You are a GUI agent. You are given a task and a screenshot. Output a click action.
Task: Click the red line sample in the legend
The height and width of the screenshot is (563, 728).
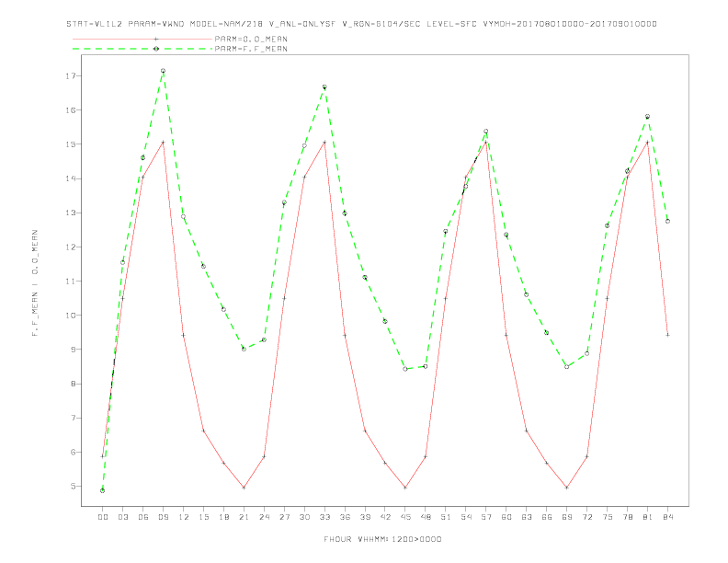click(x=142, y=39)
